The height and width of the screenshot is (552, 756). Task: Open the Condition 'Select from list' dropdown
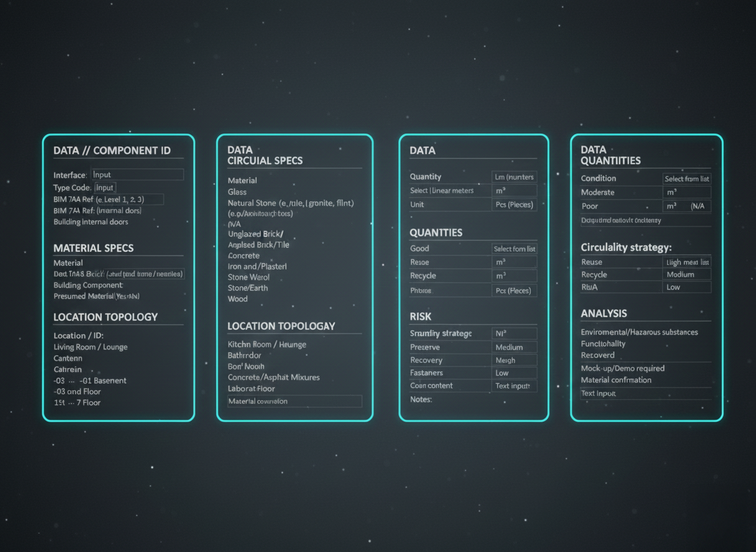[687, 178]
